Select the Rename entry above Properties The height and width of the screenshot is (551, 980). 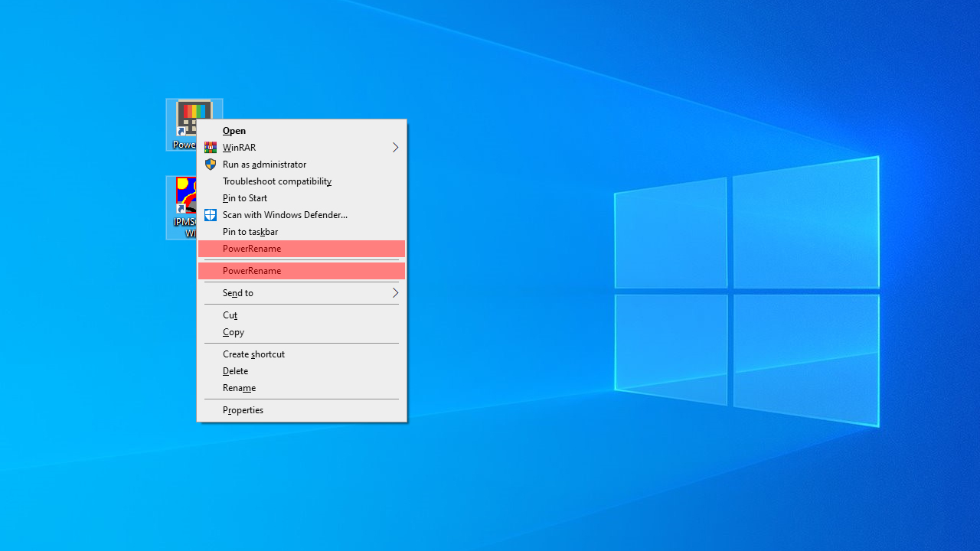[x=302, y=388]
